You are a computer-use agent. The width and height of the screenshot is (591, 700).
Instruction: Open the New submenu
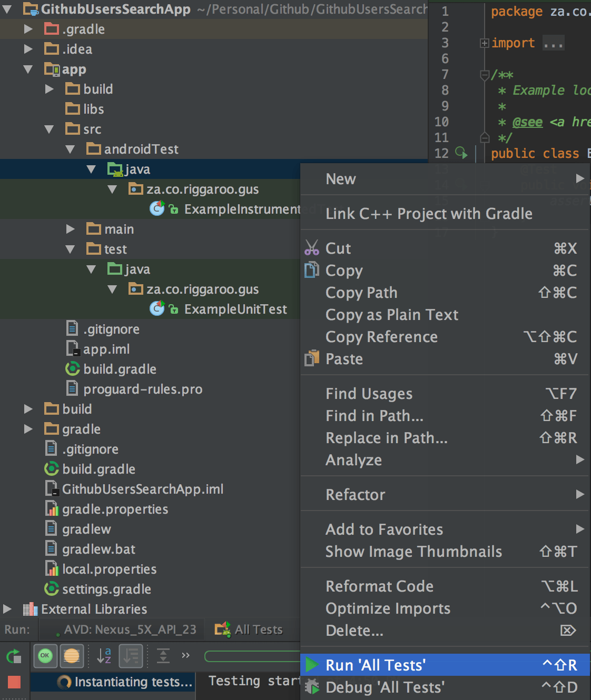341,179
